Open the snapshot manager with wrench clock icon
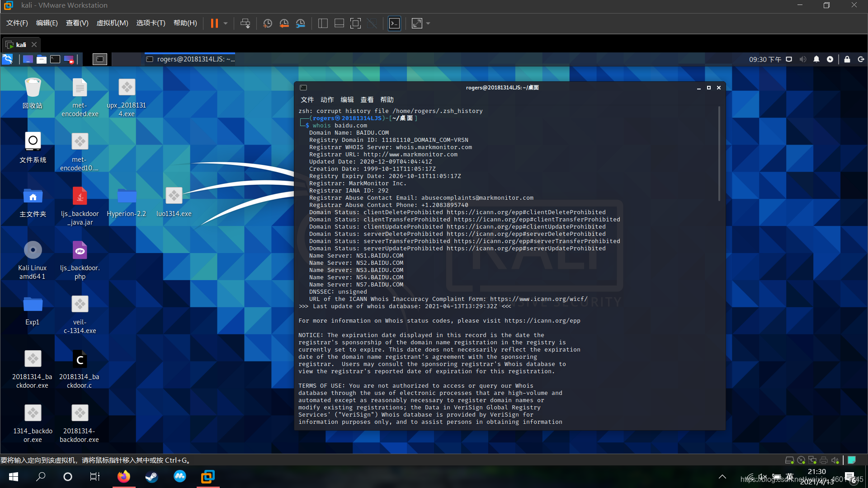Viewport: 868px width, 488px height. [x=300, y=23]
